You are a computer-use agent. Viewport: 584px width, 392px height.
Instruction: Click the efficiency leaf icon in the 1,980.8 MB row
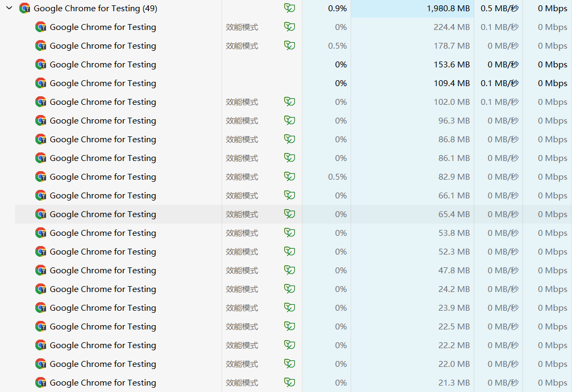pyautogui.click(x=290, y=8)
